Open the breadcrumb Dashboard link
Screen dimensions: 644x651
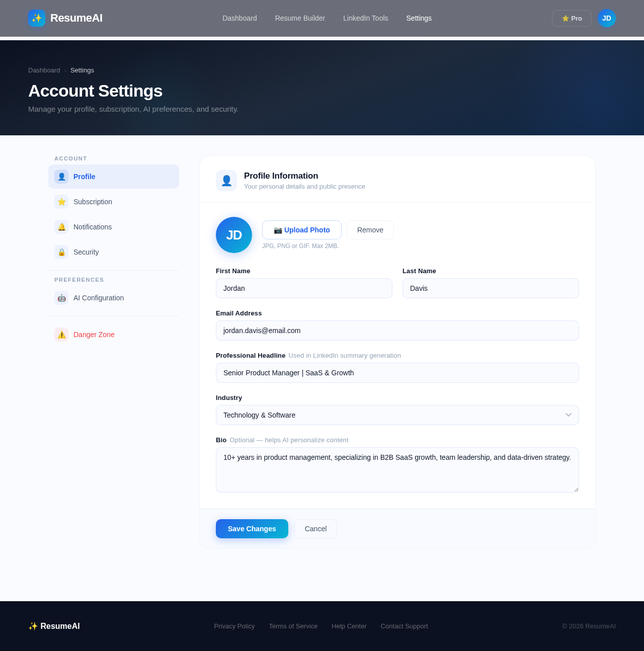(x=44, y=70)
